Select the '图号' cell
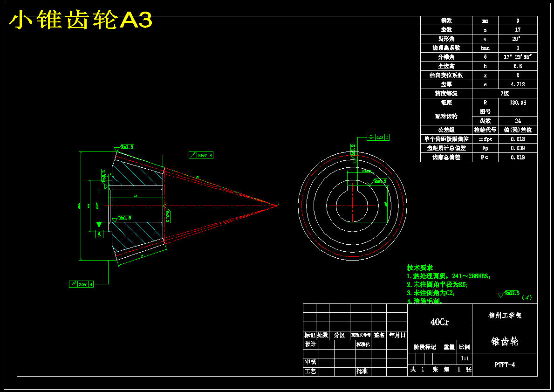This screenshot has width=554, height=392. (485, 112)
